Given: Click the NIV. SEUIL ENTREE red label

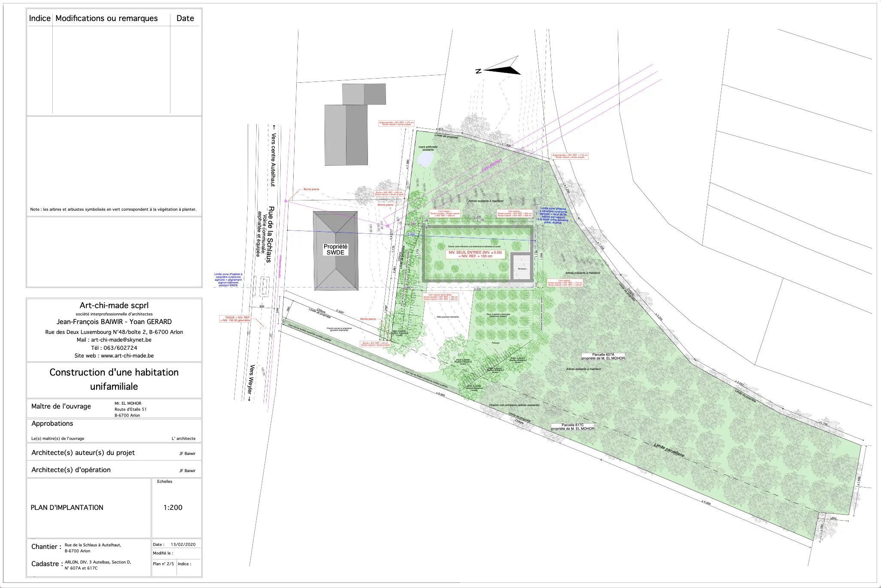Looking at the screenshot, I should coord(475,254).
